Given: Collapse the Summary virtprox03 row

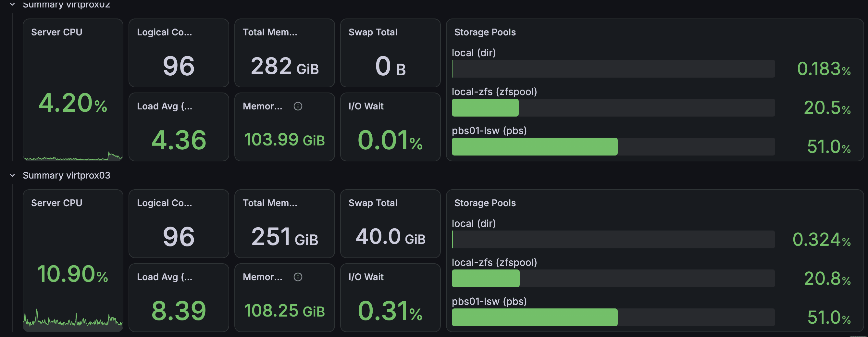Looking at the screenshot, I should 12,175.
